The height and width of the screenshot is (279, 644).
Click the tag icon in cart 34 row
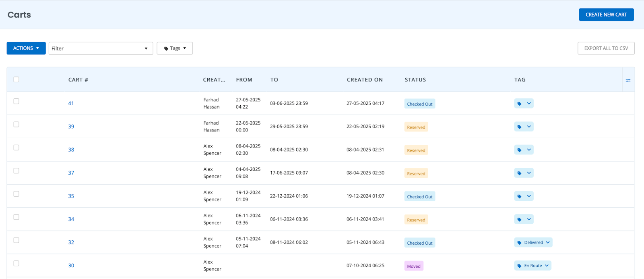click(x=519, y=219)
